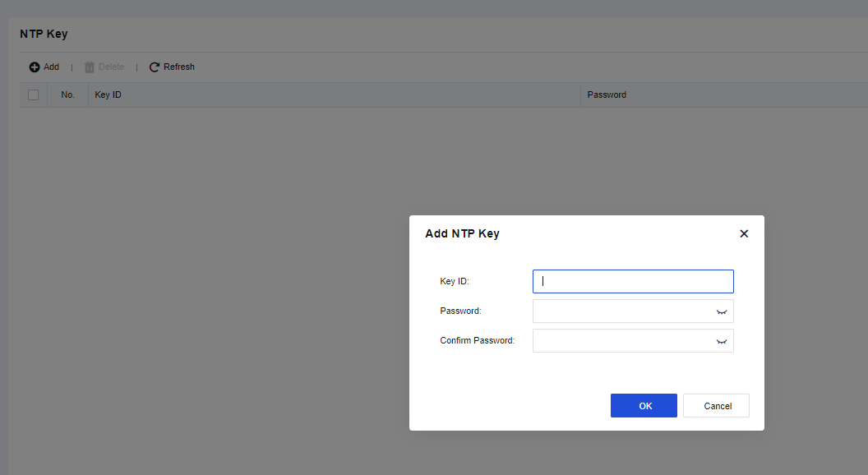This screenshot has width=868, height=475.
Task: Click the Key ID column header
Action: 108,95
